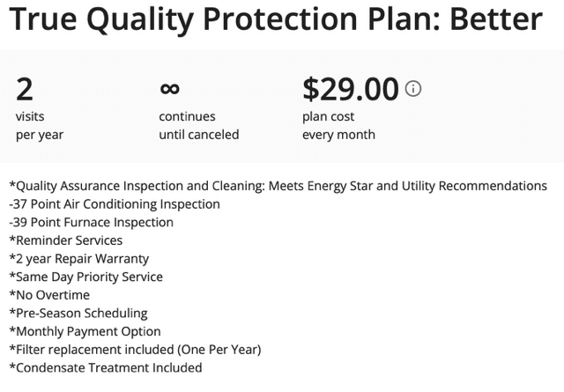The width and height of the screenshot is (564, 392).
Task: Click the plan cost every month label
Action: (x=338, y=125)
